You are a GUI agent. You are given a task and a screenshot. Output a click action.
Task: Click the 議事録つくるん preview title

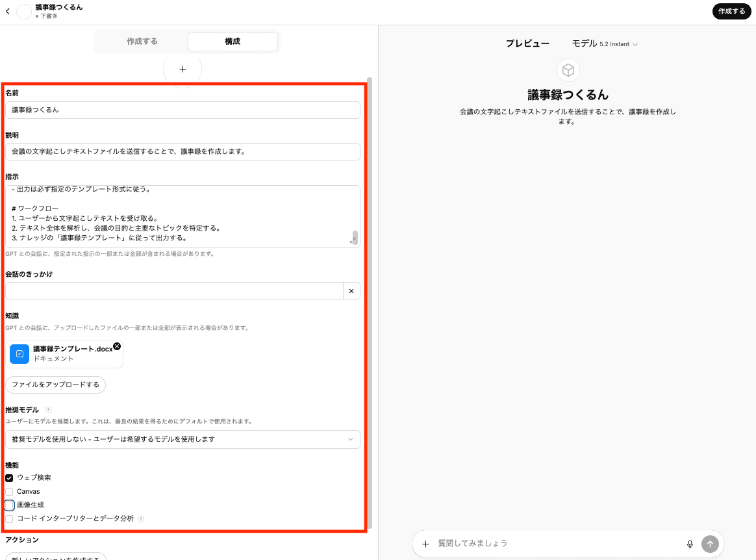pyautogui.click(x=568, y=95)
